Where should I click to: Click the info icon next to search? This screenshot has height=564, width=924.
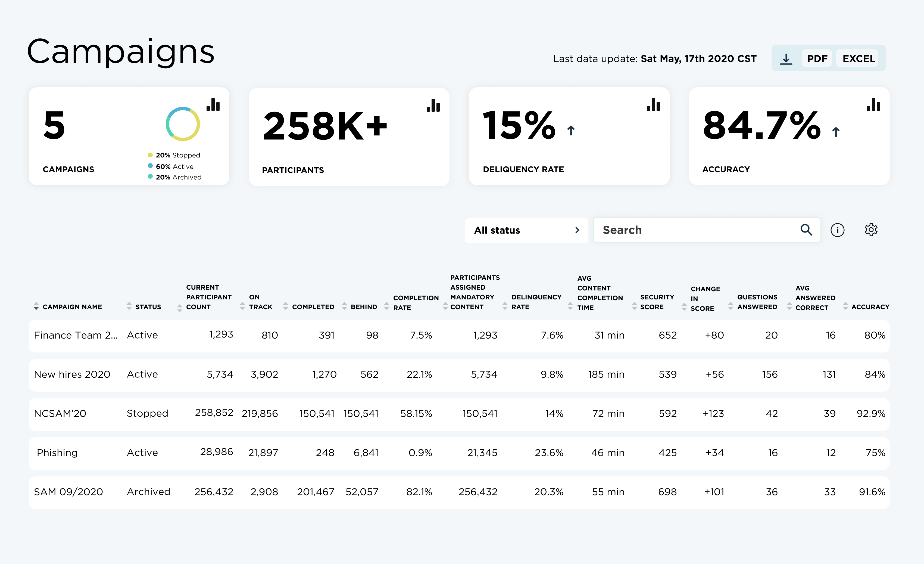(x=837, y=230)
